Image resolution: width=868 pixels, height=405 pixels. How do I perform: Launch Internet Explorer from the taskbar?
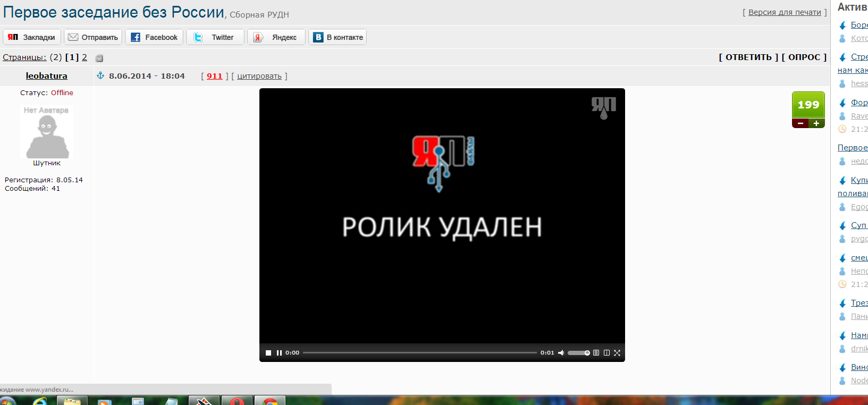pos(39,401)
